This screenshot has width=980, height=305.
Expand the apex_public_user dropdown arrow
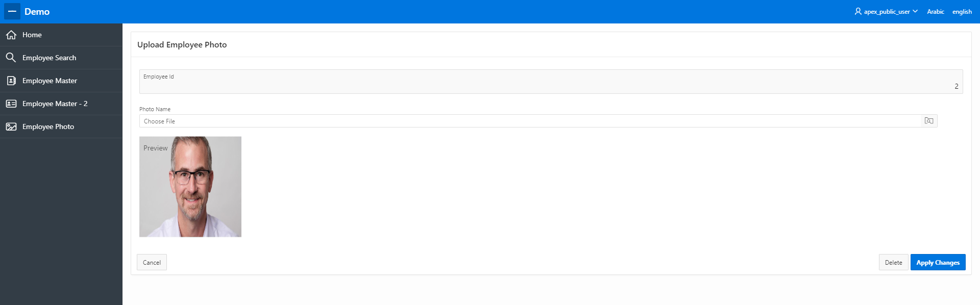915,11
